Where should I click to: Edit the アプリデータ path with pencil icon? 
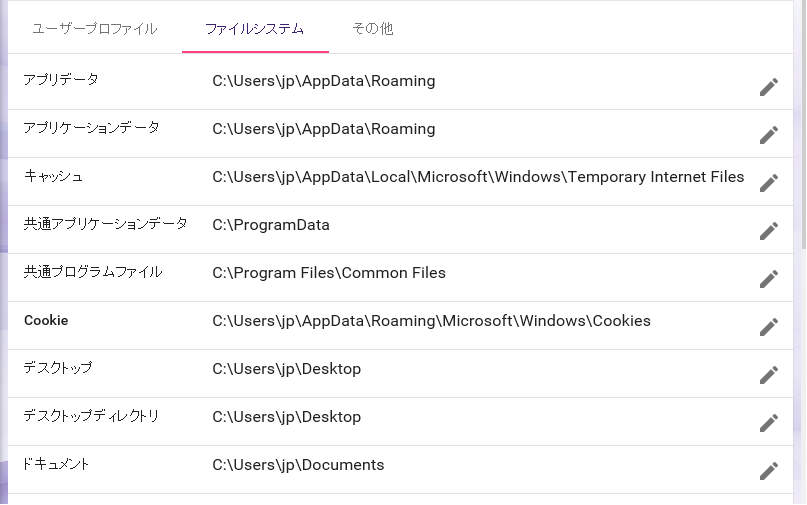(768, 87)
